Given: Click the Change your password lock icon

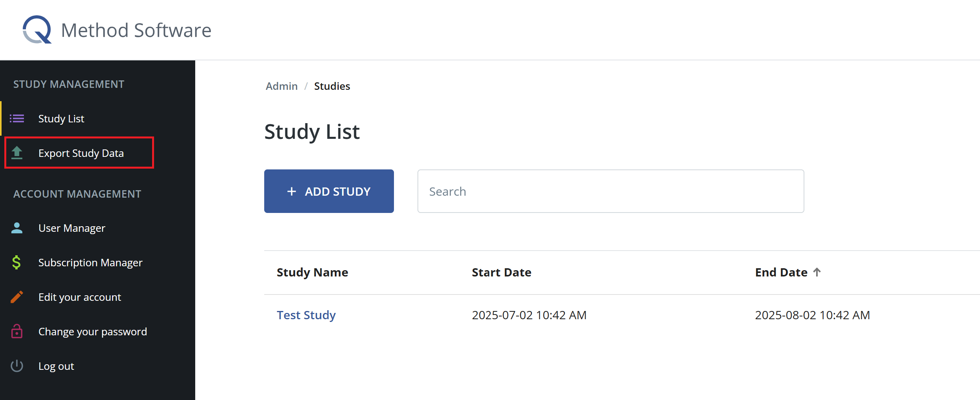Looking at the screenshot, I should pyautogui.click(x=16, y=331).
